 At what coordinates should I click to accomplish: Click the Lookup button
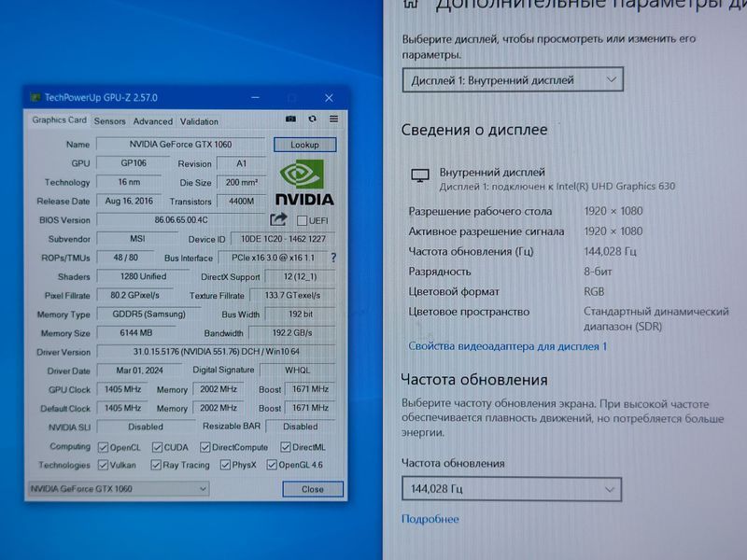coord(305,145)
